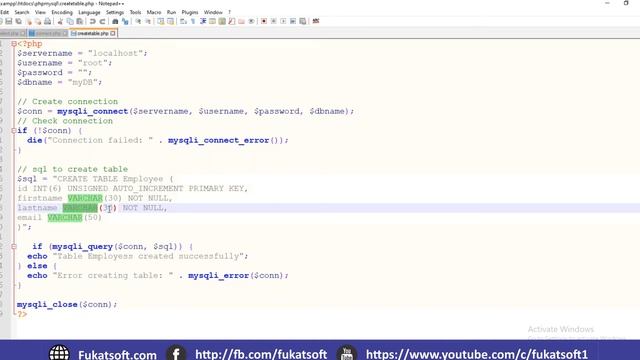640x360 pixels.
Task: Click the Undo arrow icon
Action: point(92,21)
